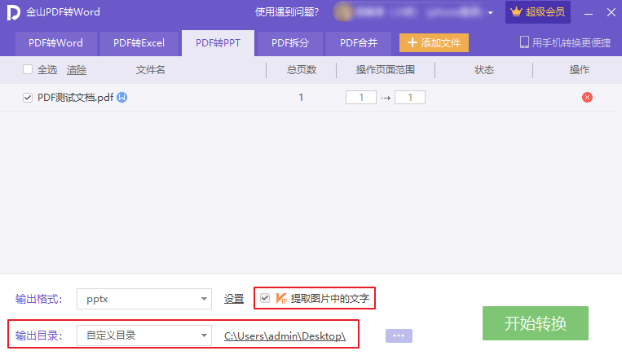Select the PDF转PPT tab
This screenshot has height=364, width=622.
[218, 43]
